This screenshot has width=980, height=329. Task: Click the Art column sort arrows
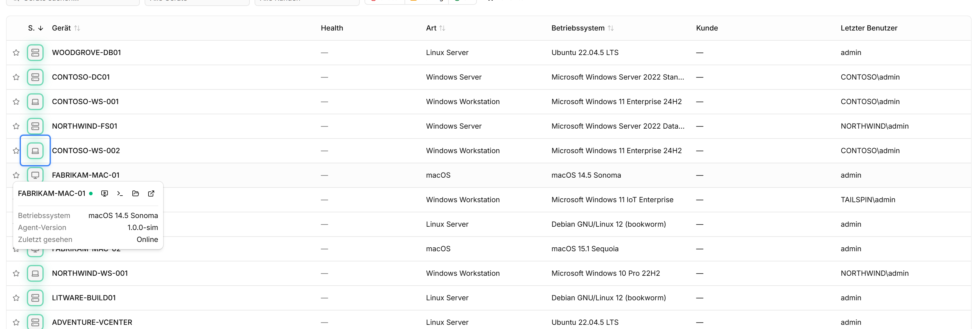click(x=442, y=28)
